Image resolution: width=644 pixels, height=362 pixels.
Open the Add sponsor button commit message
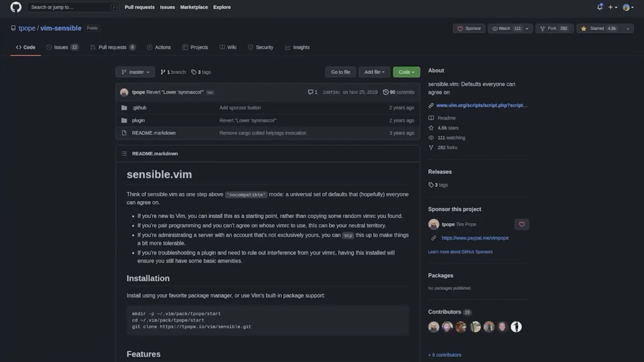tap(240, 107)
